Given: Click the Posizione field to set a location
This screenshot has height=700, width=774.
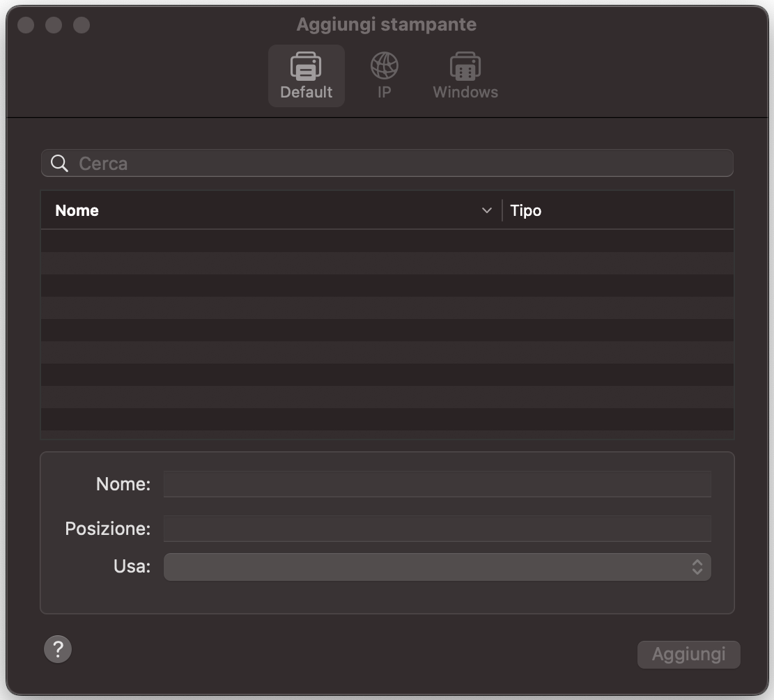Looking at the screenshot, I should 437,528.
